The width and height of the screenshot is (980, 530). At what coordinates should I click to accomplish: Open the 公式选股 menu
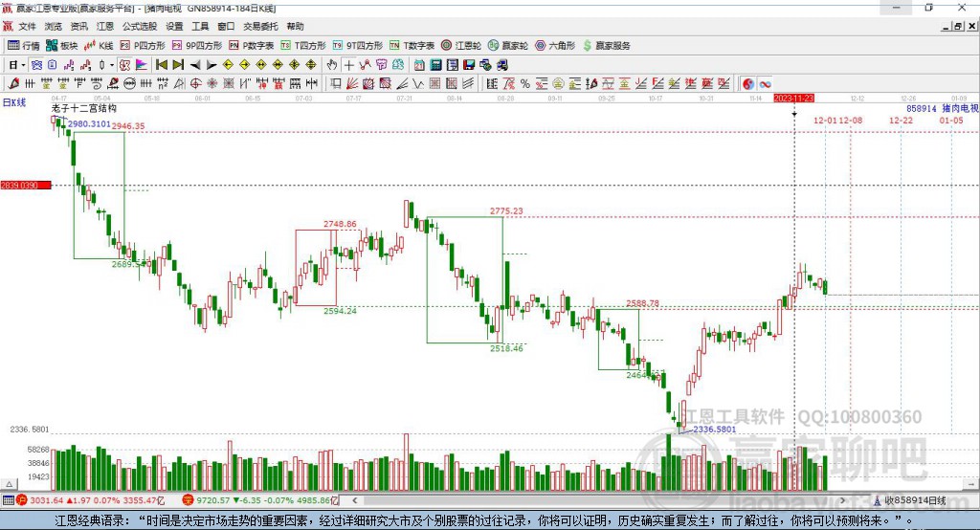(x=140, y=26)
